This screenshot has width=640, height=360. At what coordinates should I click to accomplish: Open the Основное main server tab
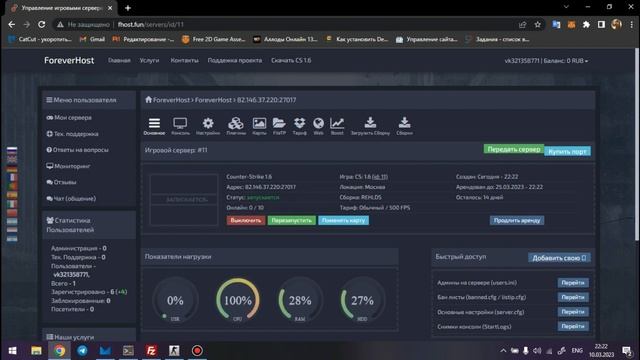click(x=154, y=126)
